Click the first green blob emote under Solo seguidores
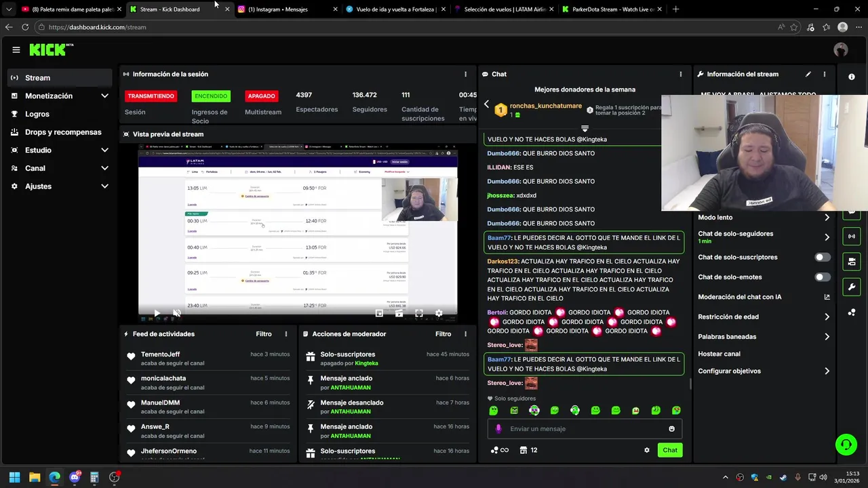The height and width of the screenshot is (488, 868). click(x=494, y=411)
